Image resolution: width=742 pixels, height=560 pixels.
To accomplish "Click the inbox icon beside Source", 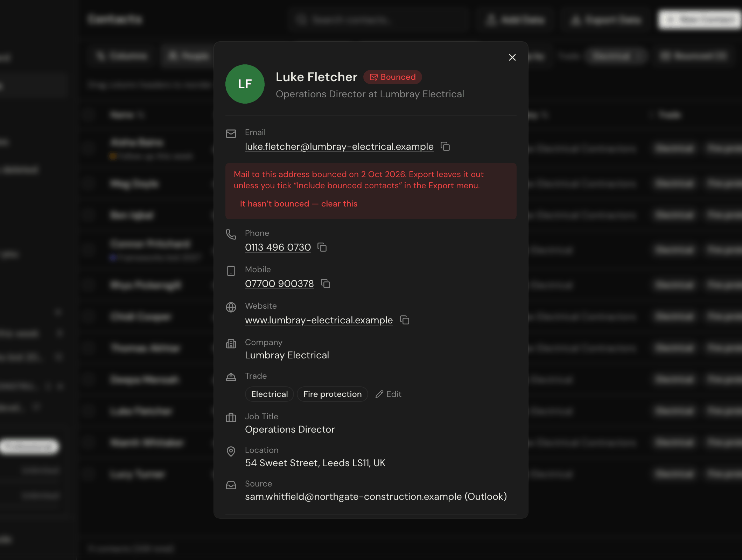I will click(x=231, y=485).
